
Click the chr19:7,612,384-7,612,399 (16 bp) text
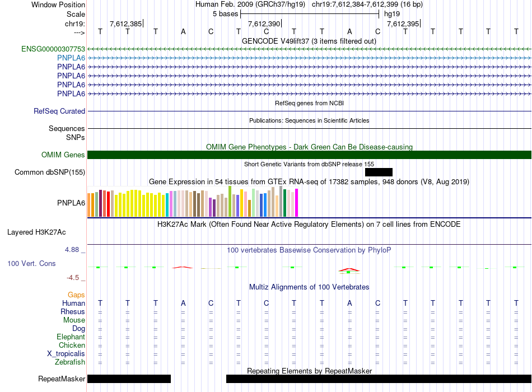pos(367,4)
